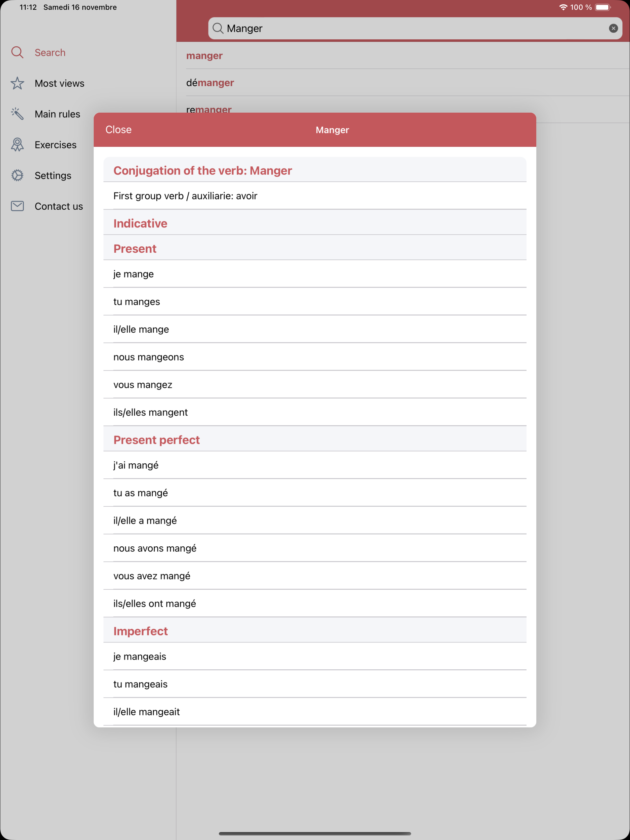The height and width of the screenshot is (840, 630).
Task: Tap the Wi-Fi indicator in status bar
Action: 563,7
